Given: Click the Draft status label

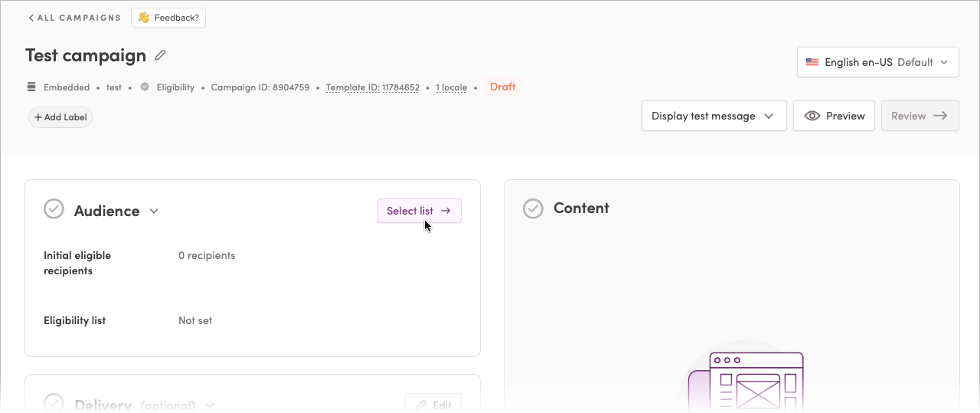Looking at the screenshot, I should [x=503, y=87].
